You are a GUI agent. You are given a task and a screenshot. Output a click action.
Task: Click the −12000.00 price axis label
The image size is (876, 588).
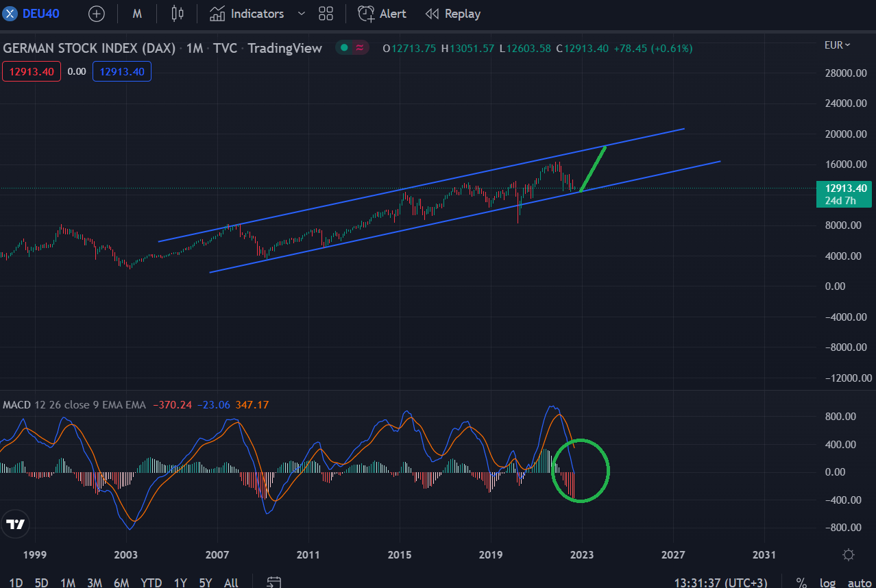[x=847, y=378]
